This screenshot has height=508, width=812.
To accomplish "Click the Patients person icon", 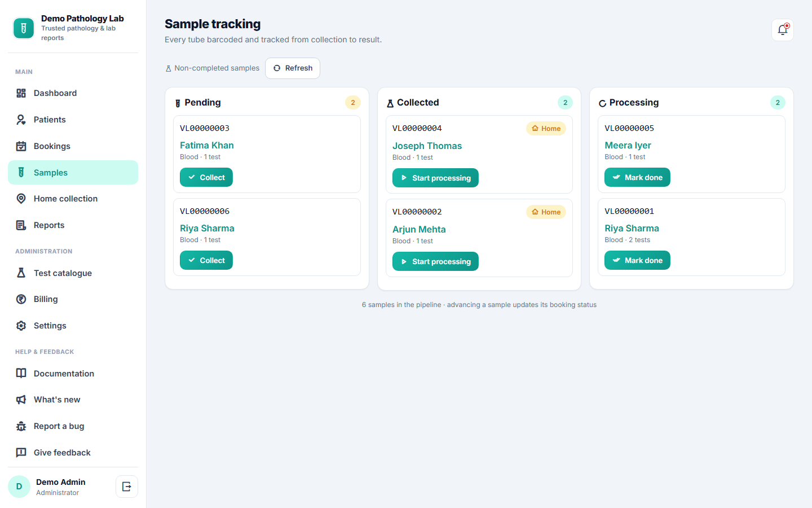I will pos(21,120).
